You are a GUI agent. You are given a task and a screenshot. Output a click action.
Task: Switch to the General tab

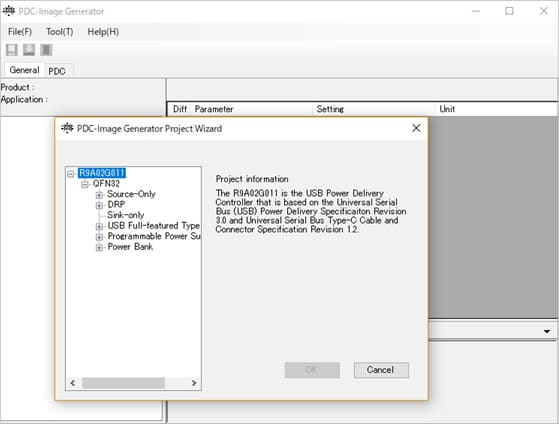pos(24,70)
